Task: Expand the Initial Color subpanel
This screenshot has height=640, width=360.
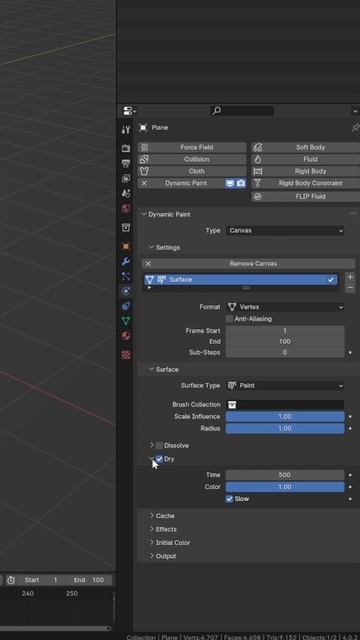Action: (x=151, y=543)
